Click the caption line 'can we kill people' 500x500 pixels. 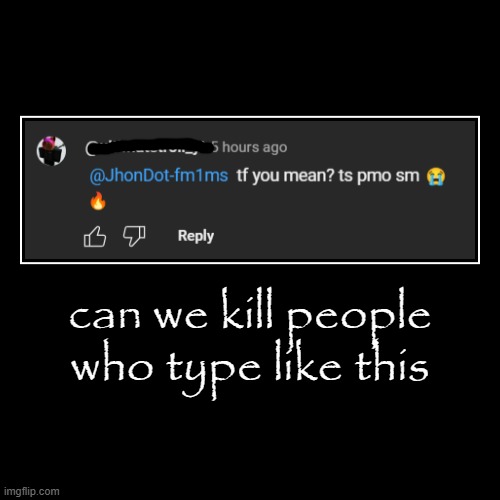[250, 311]
